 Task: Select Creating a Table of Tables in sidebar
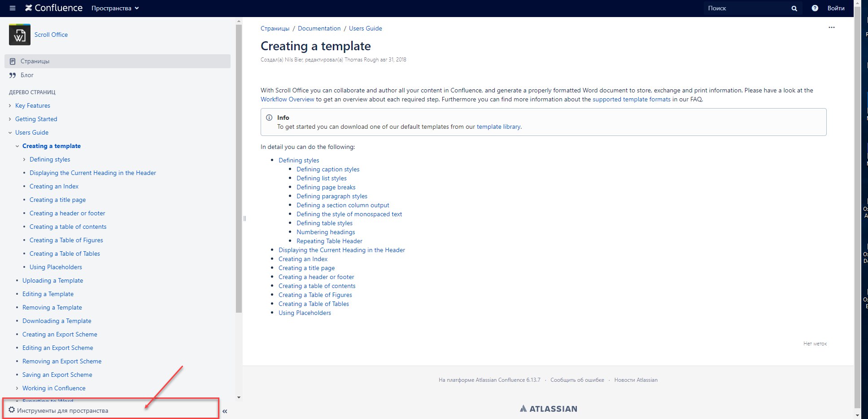65,253
